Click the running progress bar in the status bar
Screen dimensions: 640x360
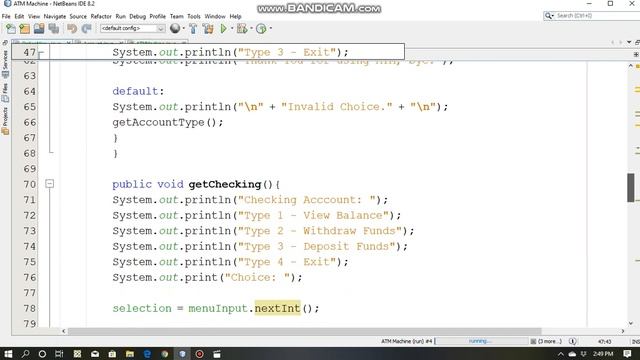[482, 341]
